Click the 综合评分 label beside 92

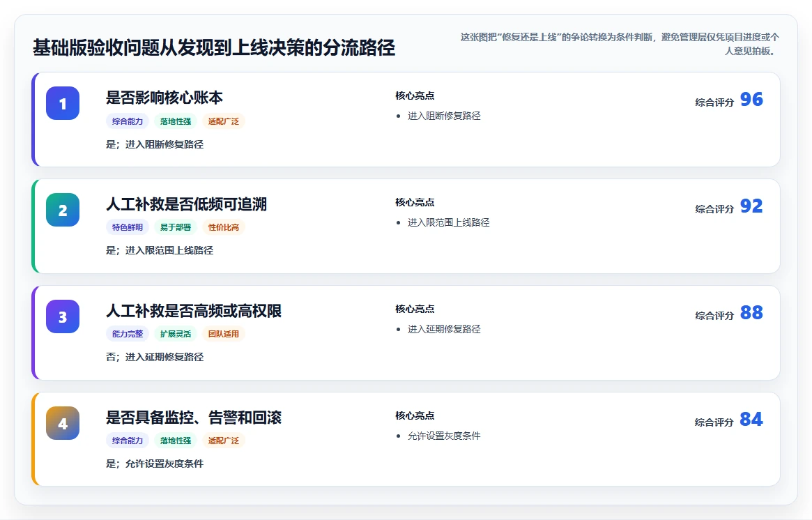point(714,209)
